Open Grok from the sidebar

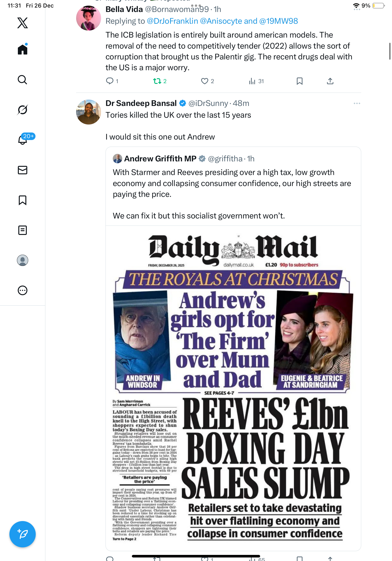(x=23, y=110)
